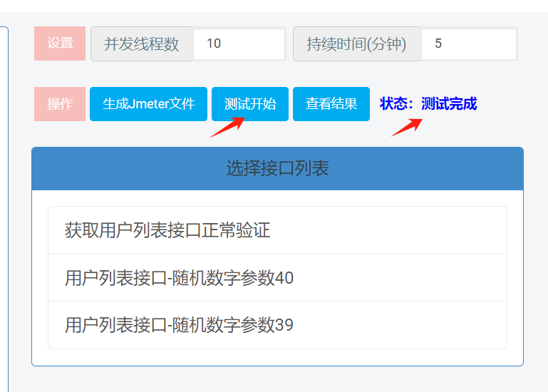This screenshot has height=392, width=548.
Task: Click the 生成Jmeter文件 button
Action: 148,104
